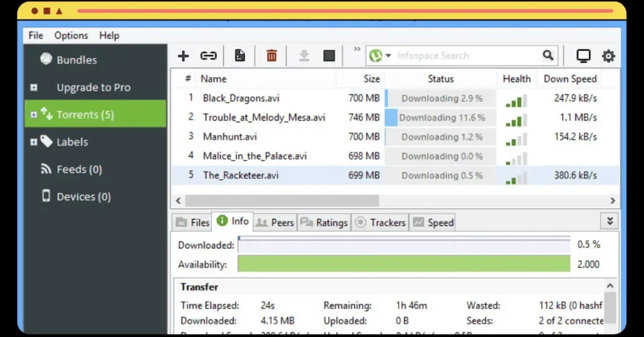Click the 1.1 MB/s speed value
This screenshot has height=337, width=644.
coord(578,118)
